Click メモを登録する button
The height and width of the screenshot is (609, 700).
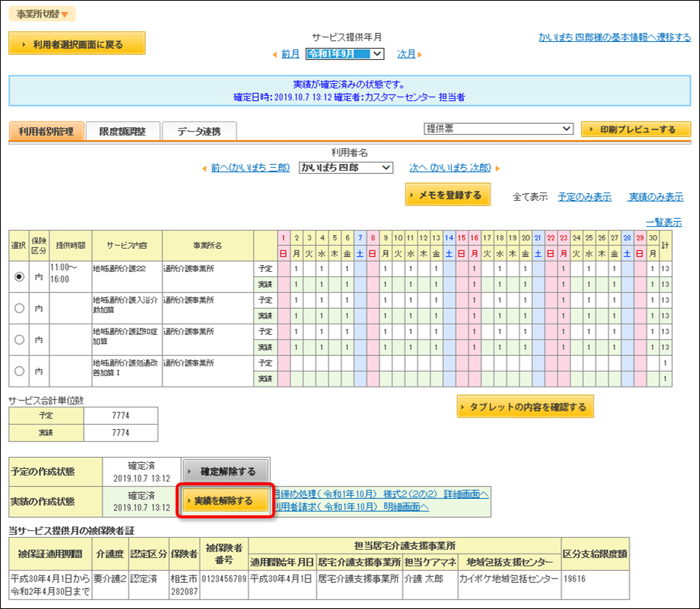tap(448, 195)
